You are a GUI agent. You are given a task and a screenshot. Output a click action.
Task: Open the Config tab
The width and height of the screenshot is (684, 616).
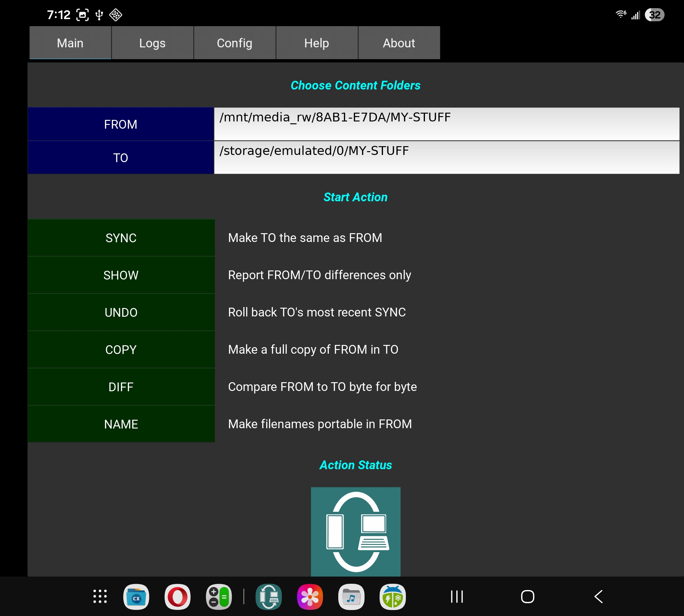pos(234,43)
